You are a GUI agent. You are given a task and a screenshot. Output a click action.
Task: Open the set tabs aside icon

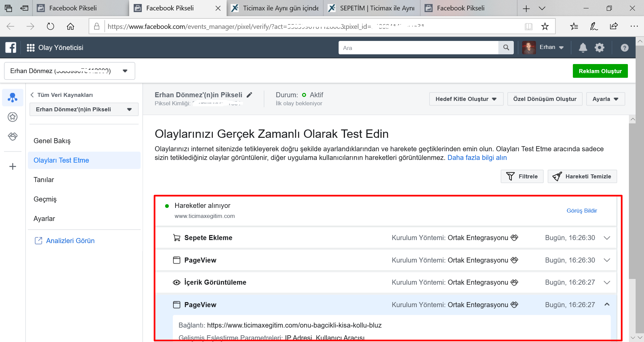click(24, 8)
